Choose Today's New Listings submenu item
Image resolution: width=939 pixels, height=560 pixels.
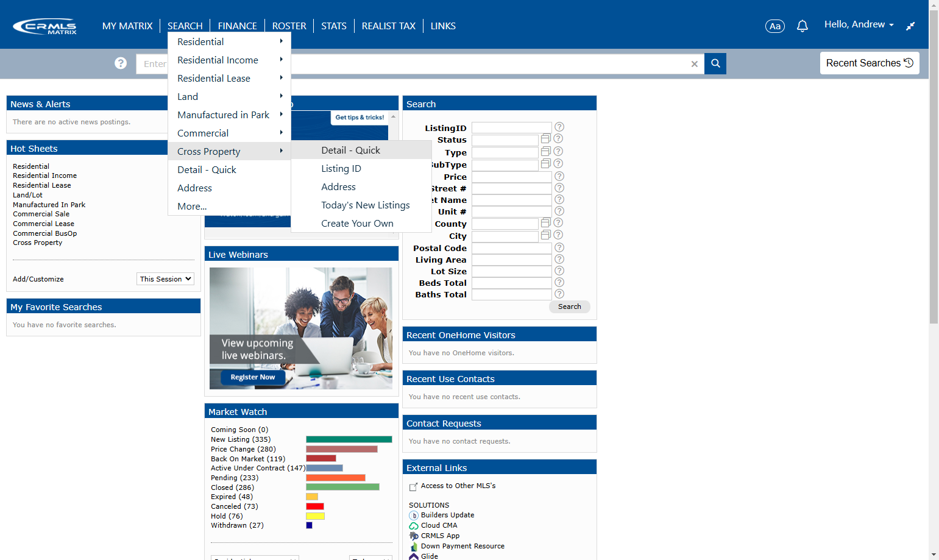[361, 205]
